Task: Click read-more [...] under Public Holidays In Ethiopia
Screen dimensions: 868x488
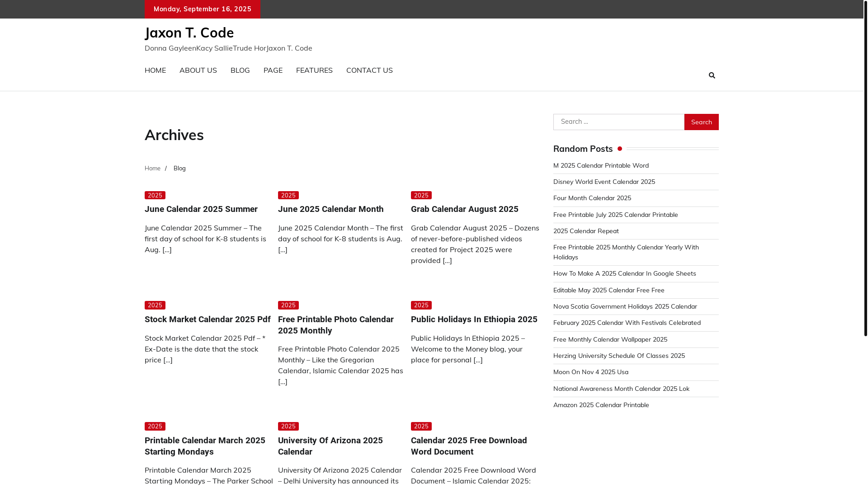Action: point(478,360)
